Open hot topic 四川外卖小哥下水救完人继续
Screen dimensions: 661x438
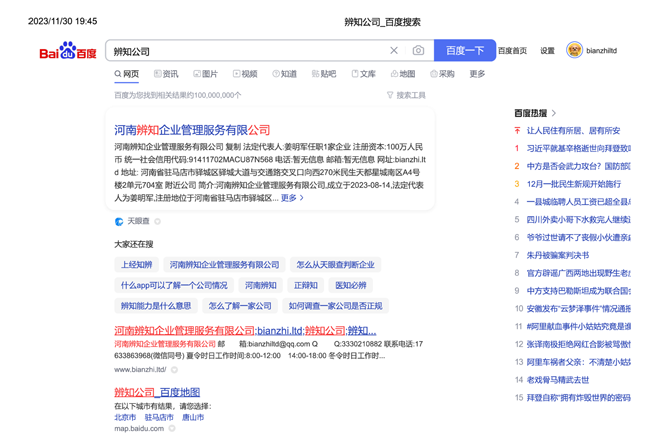578,220
